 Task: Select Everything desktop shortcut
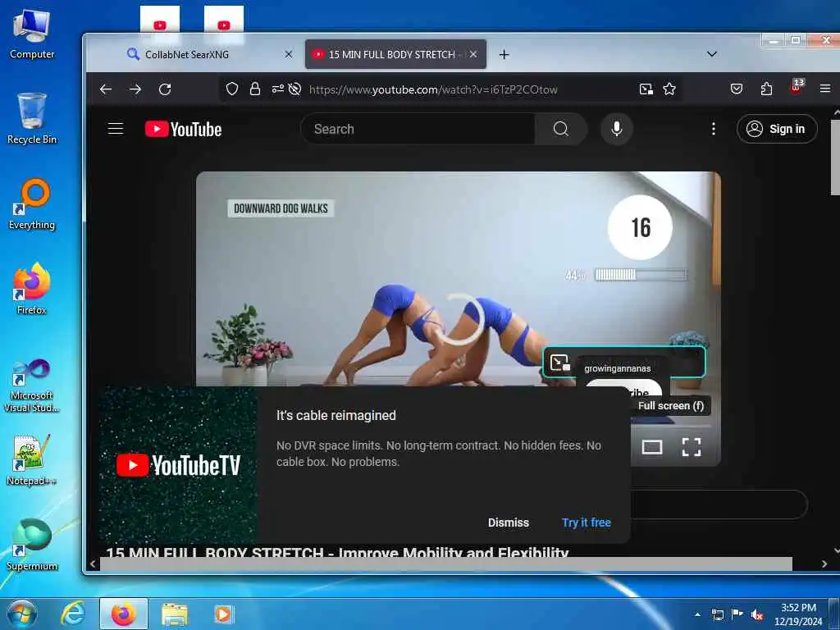(x=32, y=204)
